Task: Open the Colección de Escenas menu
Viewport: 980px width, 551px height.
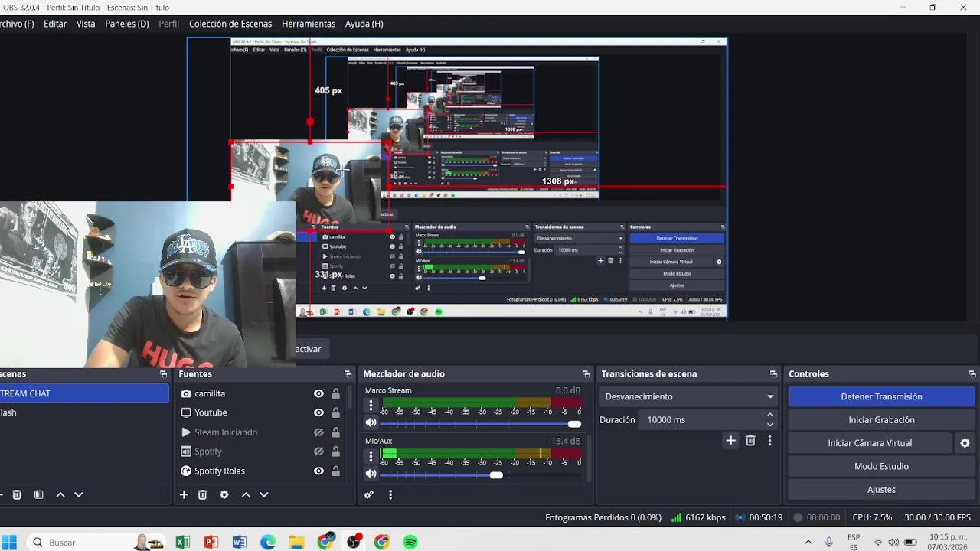Action: coord(230,24)
